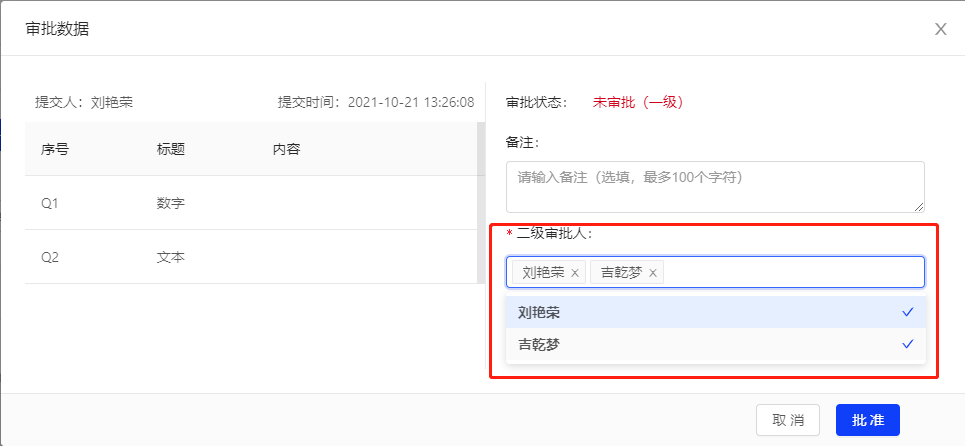
Task: Click the 序号 column header
Action: 55,149
